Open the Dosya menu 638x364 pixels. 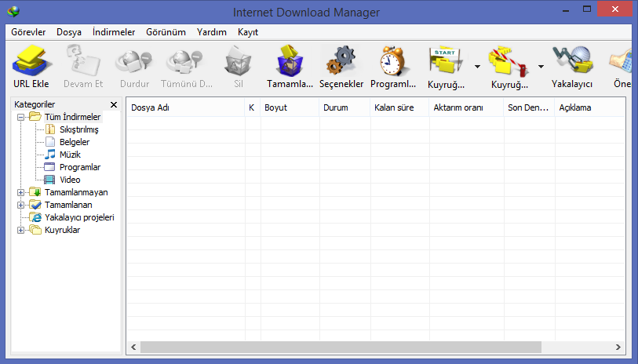point(69,32)
